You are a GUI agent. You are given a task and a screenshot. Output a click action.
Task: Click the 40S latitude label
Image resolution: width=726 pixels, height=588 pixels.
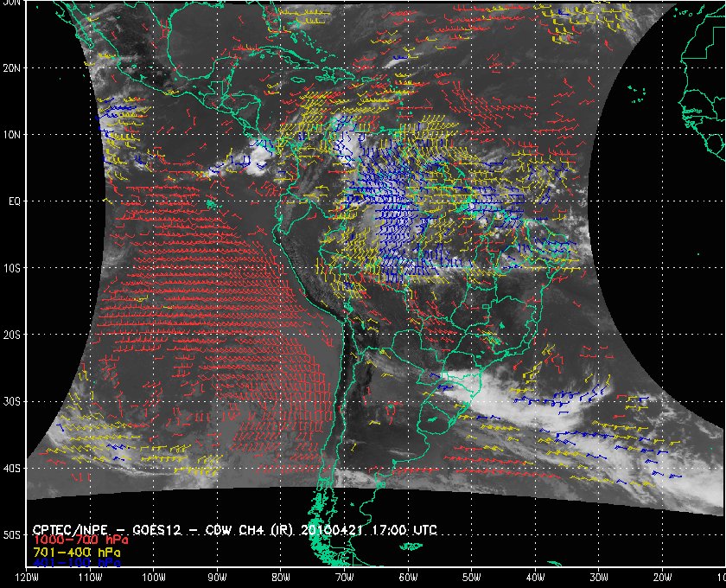[x=11, y=468]
